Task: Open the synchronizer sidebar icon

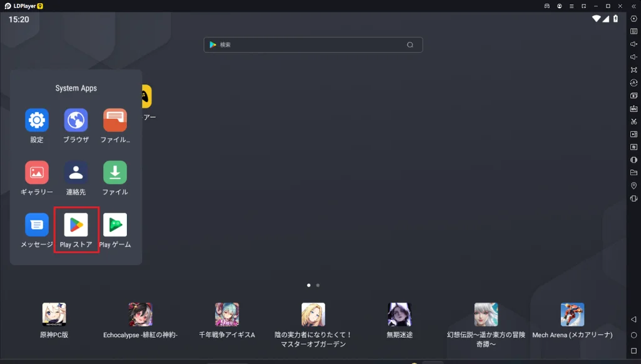Action: tap(633, 147)
